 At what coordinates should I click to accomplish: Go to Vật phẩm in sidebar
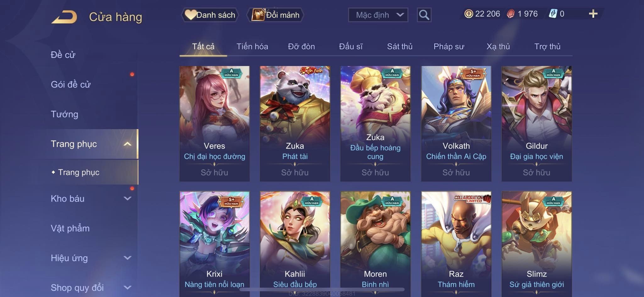click(70, 228)
